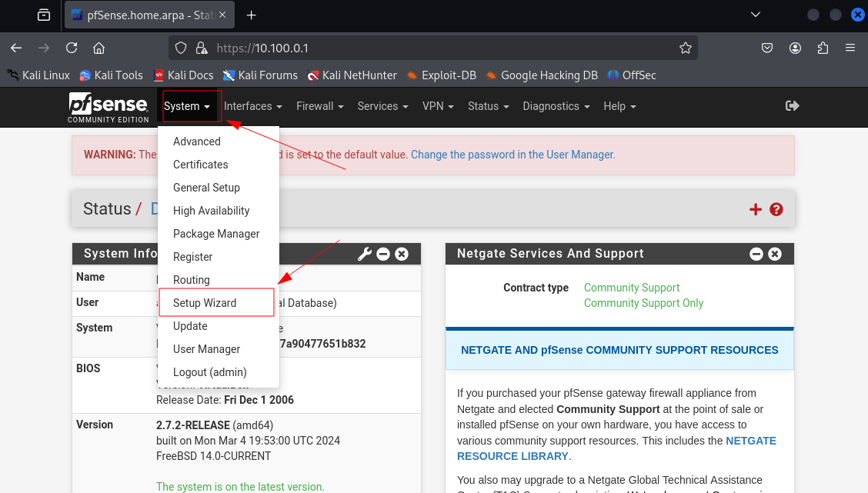Image resolution: width=868 pixels, height=493 pixels.
Task: Close the pfSense.home.arpa tab
Action: pos(222,15)
